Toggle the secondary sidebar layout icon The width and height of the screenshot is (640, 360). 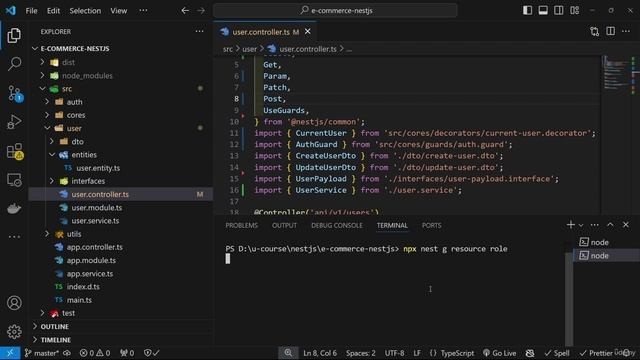(x=558, y=11)
